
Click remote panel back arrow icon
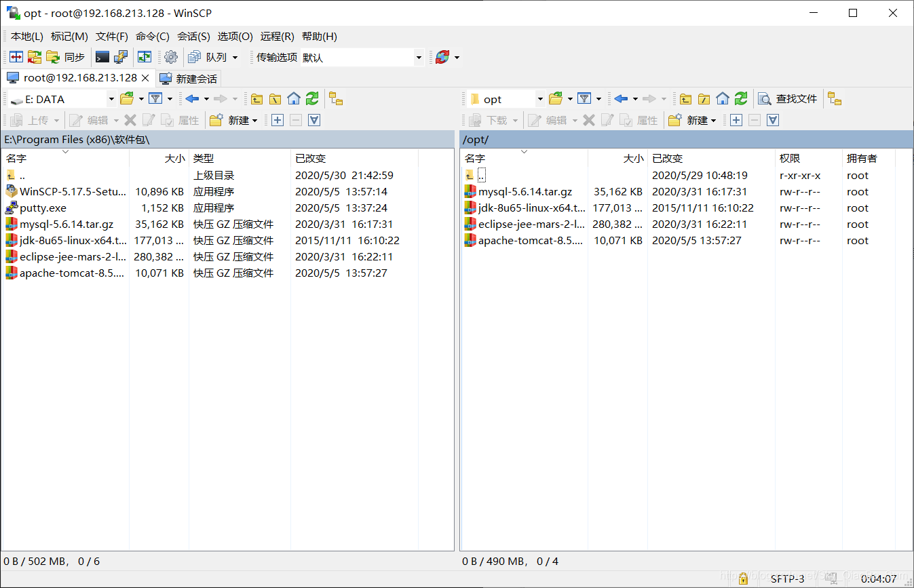(621, 99)
